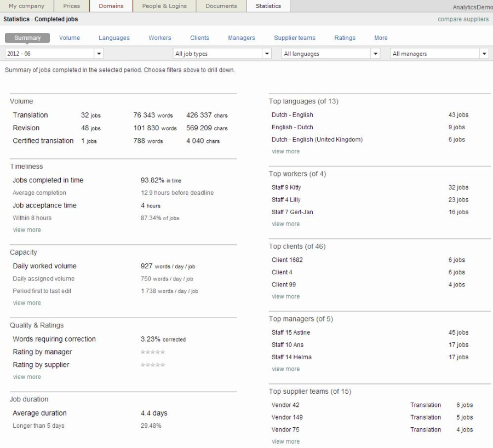Open Client 1682 in Top clients
Viewport: 493px width, 448px height.
[287, 260]
